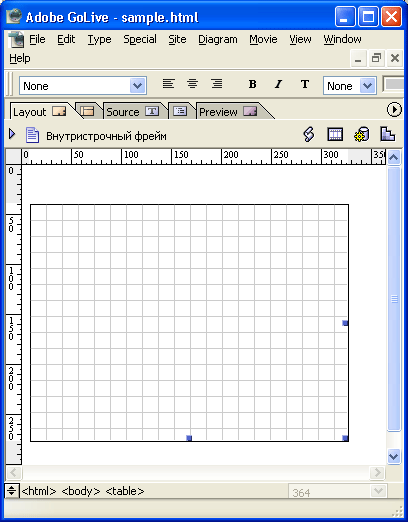Switch to the Preview tab
The width and height of the screenshot is (408, 522).
[x=228, y=112]
